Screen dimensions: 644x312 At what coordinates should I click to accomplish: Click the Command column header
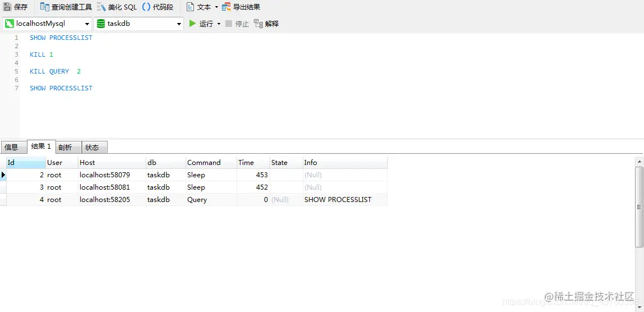point(211,162)
